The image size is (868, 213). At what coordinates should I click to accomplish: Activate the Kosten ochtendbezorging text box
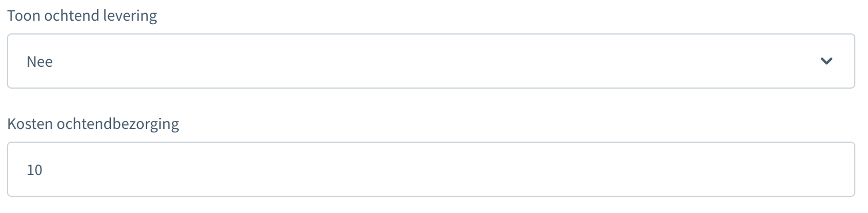click(431, 169)
